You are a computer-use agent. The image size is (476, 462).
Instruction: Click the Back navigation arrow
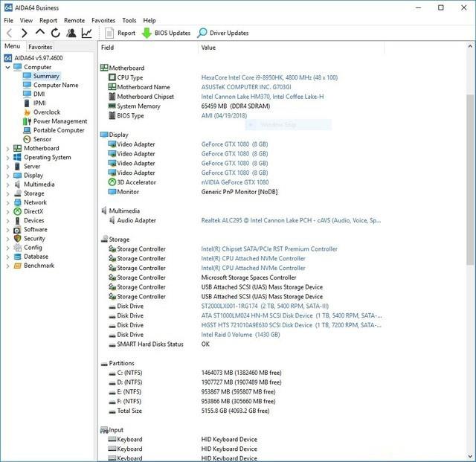10,33
